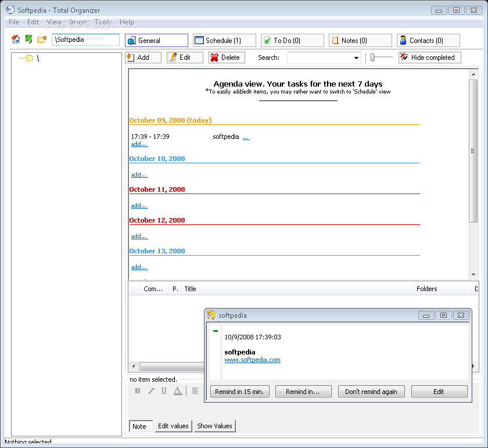488x448 pixels.
Task: Minimize the softpedia reminder window
Action: (426, 316)
